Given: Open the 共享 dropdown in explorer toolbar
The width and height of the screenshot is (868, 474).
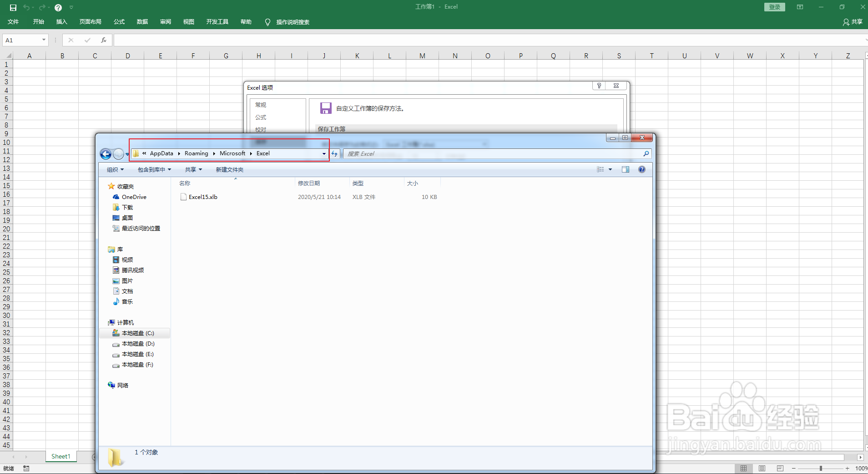Looking at the screenshot, I should (193, 169).
